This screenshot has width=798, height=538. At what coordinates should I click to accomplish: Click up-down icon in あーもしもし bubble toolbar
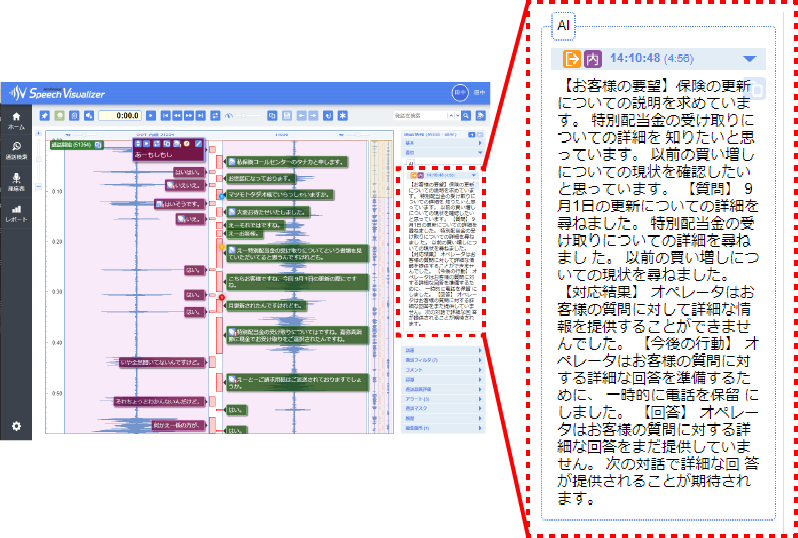click(137, 144)
